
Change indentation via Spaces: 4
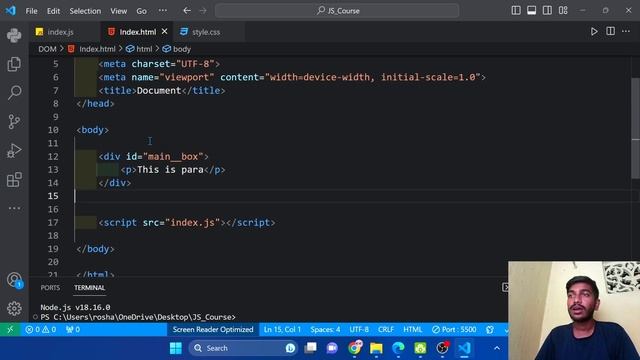click(325, 329)
